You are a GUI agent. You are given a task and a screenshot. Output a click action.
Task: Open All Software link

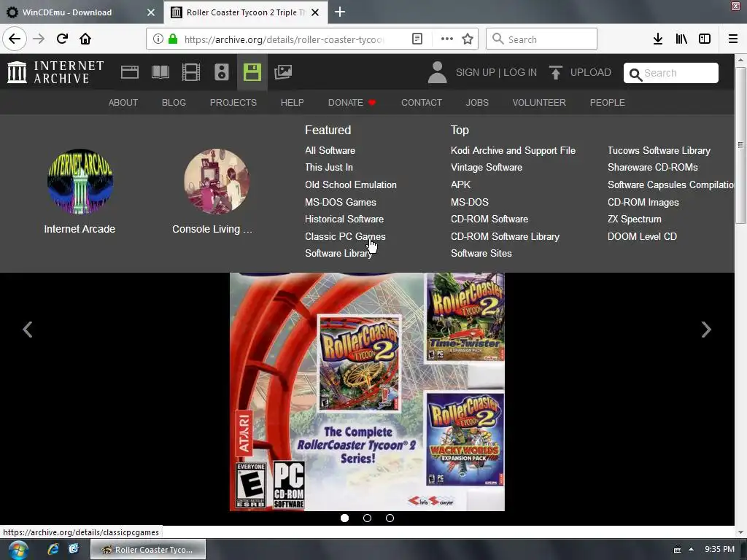coord(330,150)
